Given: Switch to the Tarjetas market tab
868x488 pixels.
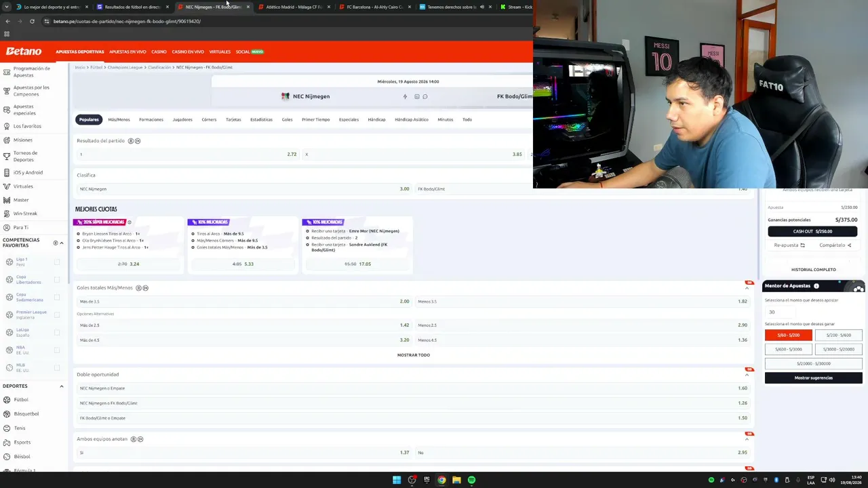Looking at the screenshot, I should click(233, 119).
